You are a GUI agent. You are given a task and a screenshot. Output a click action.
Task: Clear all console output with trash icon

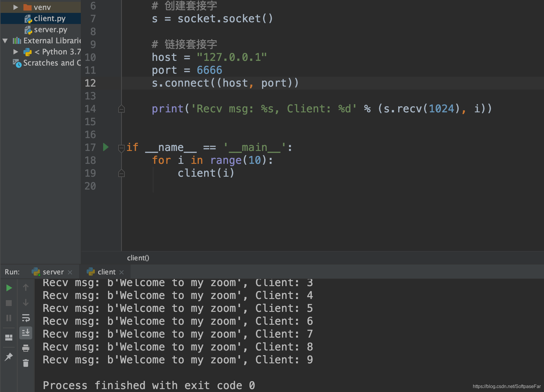[26, 363]
